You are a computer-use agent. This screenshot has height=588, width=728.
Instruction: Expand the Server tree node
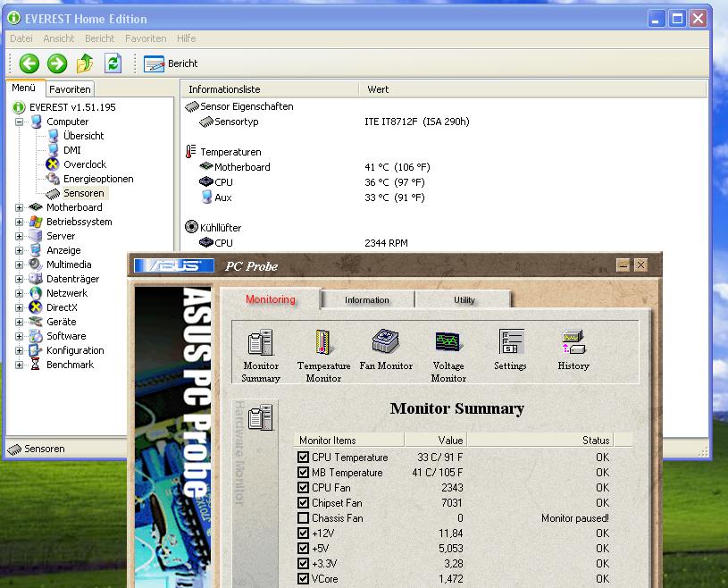pyautogui.click(x=19, y=237)
